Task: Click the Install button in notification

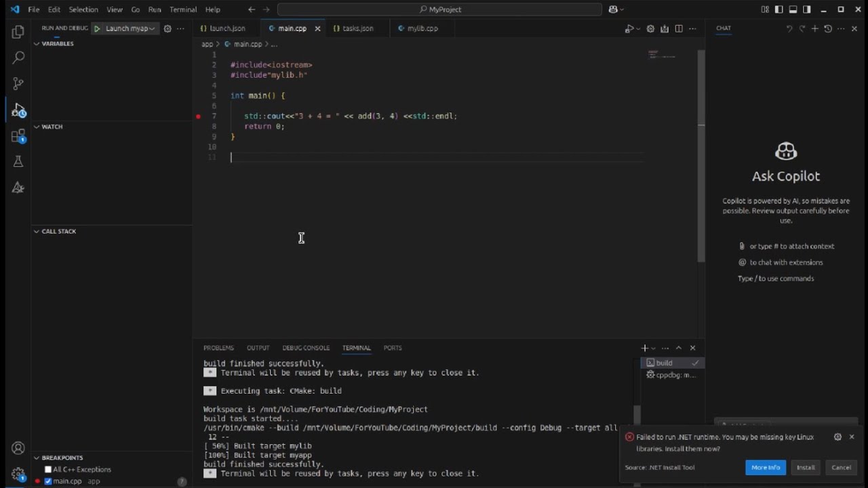Action: [x=806, y=467]
